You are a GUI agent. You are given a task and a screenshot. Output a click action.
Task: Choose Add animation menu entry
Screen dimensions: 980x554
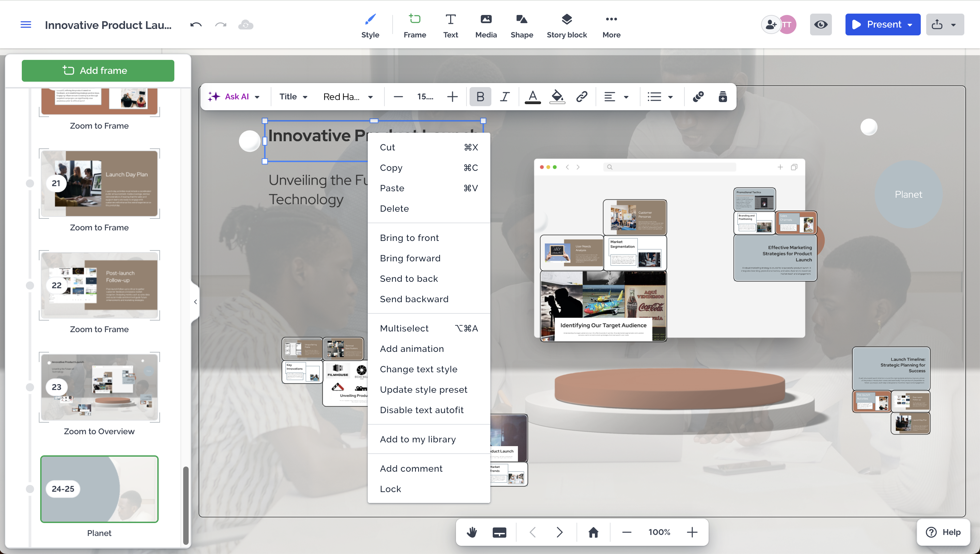click(429, 349)
